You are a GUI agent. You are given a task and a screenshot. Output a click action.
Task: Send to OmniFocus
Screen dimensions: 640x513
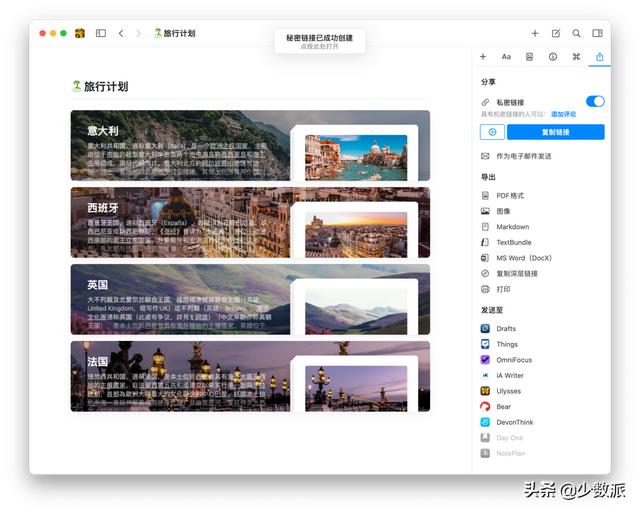pyautogui.click(x=506, y=360)
